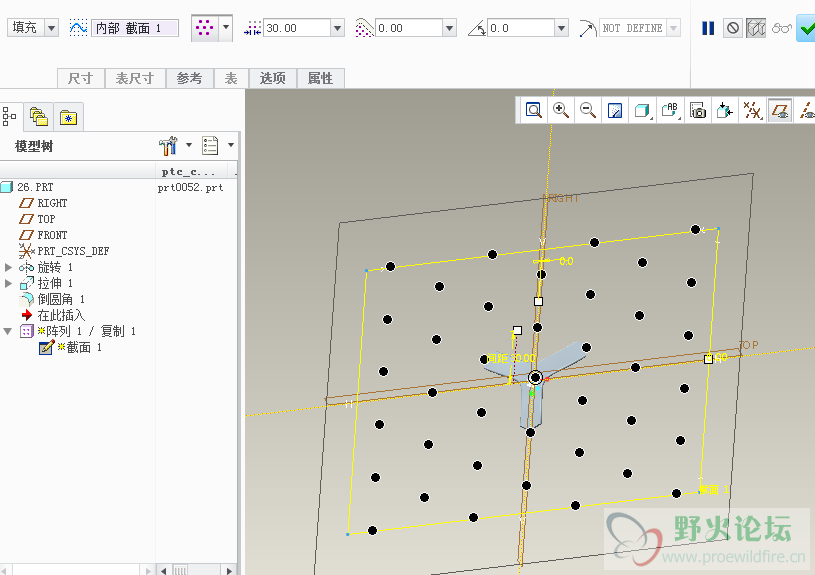Toggle the eyeglasses preview button
The image size is (815, 575).
tap(781, 29)
